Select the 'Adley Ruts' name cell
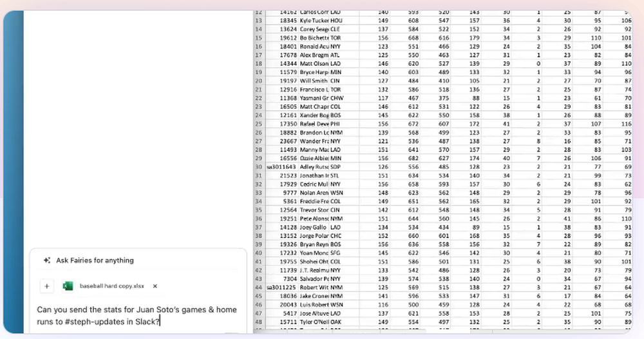 [314, 167]
